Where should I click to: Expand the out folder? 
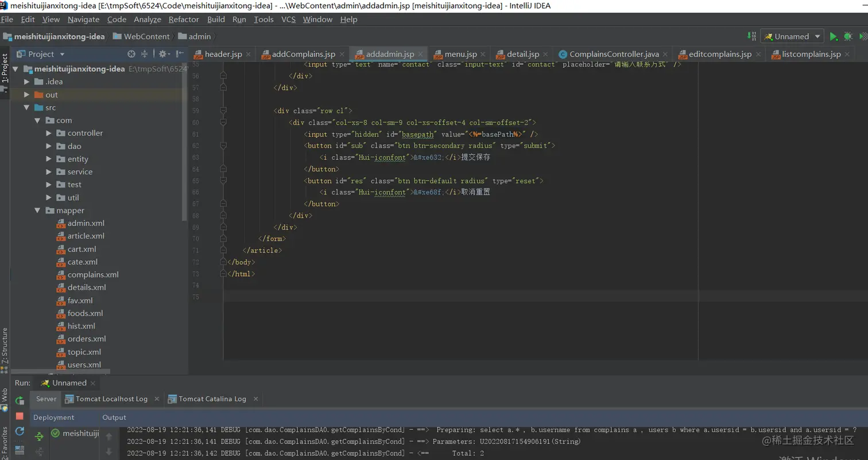tap(26, 95)
